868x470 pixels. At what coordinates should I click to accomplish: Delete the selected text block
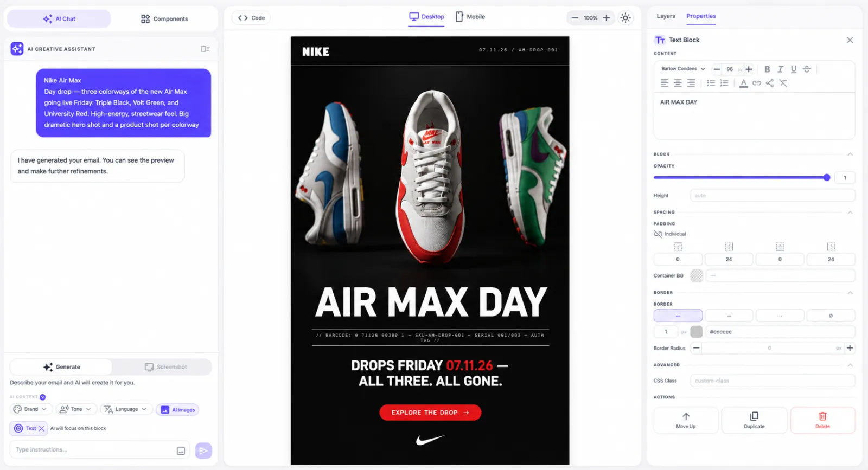(822, 420)
